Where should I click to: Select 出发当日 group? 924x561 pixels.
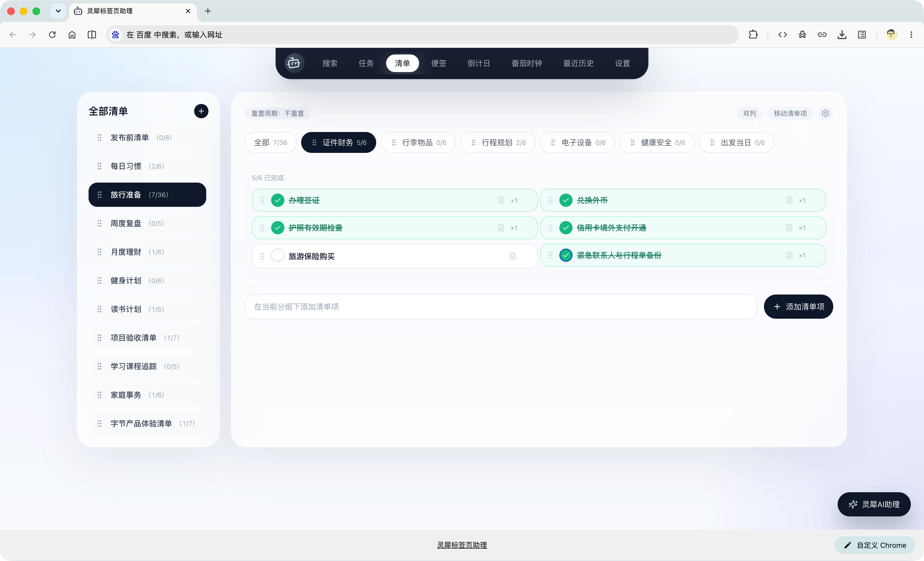click(737, 142)
